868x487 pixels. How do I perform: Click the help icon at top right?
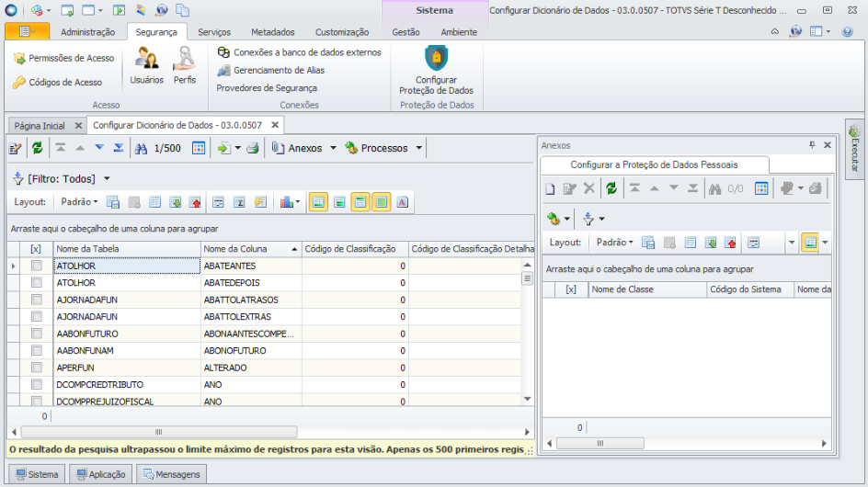pyautogui.click(x=848, y=31)
